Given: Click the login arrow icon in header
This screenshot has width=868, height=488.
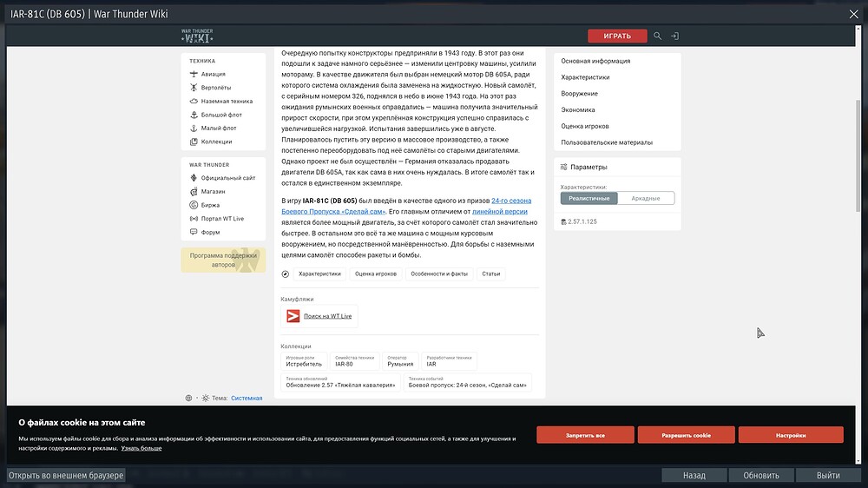Looking at the screenshot, I should [674, 36].
